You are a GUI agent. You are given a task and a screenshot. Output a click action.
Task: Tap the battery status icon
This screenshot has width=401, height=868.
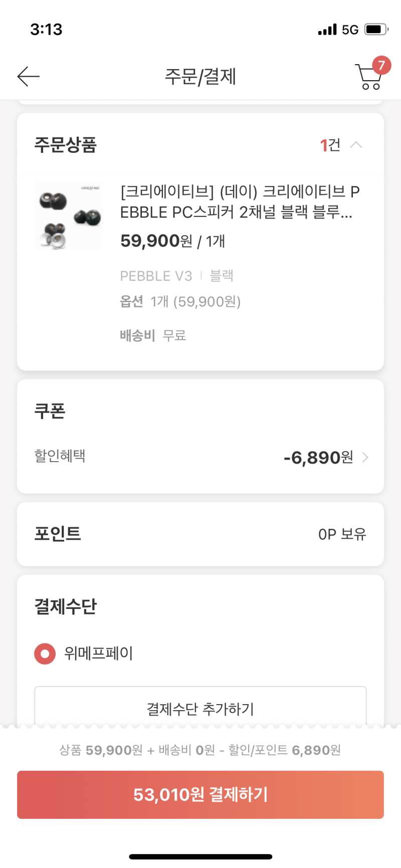click(x=376, y=29)
